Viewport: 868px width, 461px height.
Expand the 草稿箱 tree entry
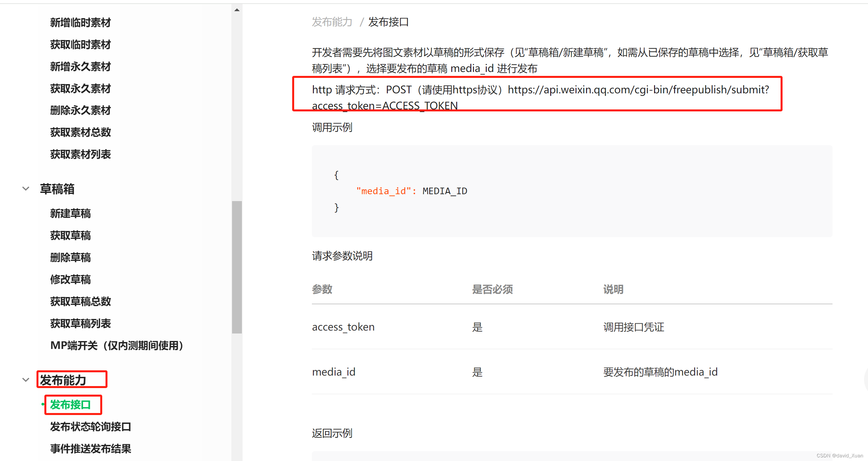[57, 189]
